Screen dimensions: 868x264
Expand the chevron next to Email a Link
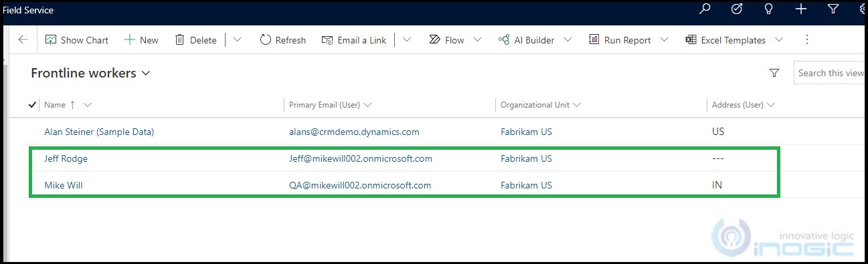pyautogui.click(x=407, y=40)
